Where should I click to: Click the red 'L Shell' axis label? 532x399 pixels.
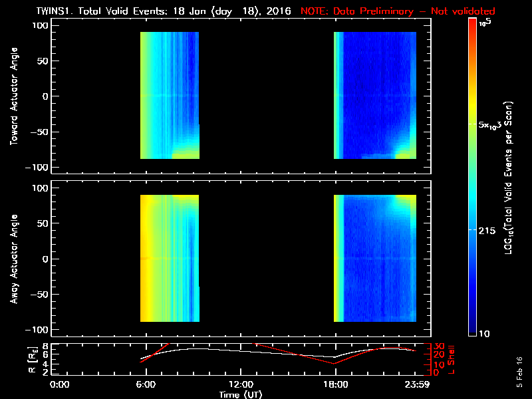coord(452,359)
